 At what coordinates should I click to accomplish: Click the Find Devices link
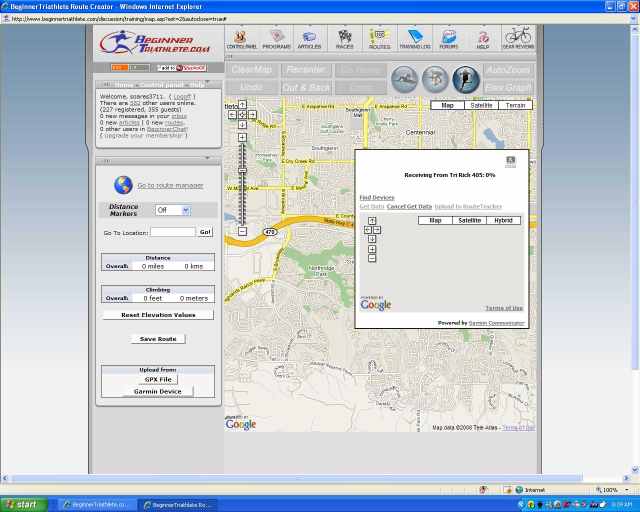(377, 198)
